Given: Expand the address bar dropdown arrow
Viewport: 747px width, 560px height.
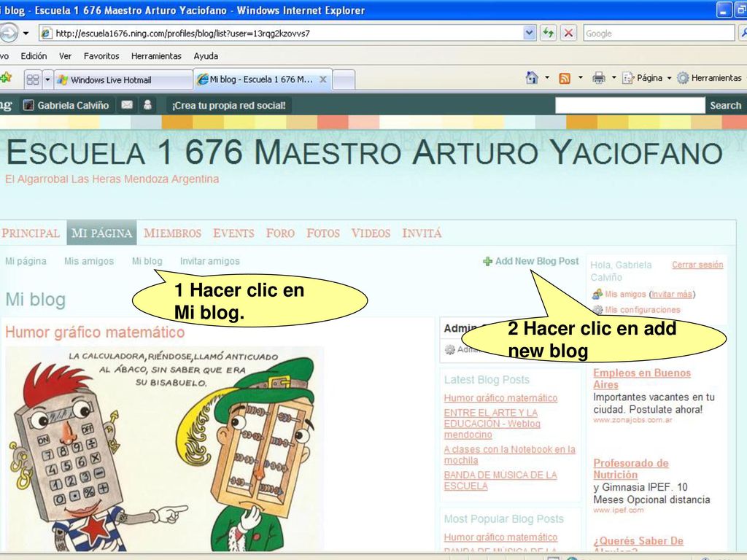Looking at the screenshot, I should [530, 34].
